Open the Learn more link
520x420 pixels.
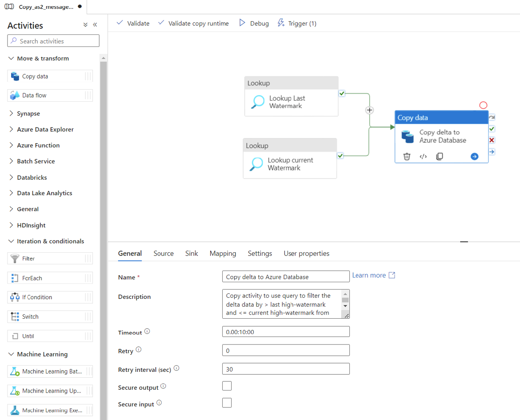[369, 275]
